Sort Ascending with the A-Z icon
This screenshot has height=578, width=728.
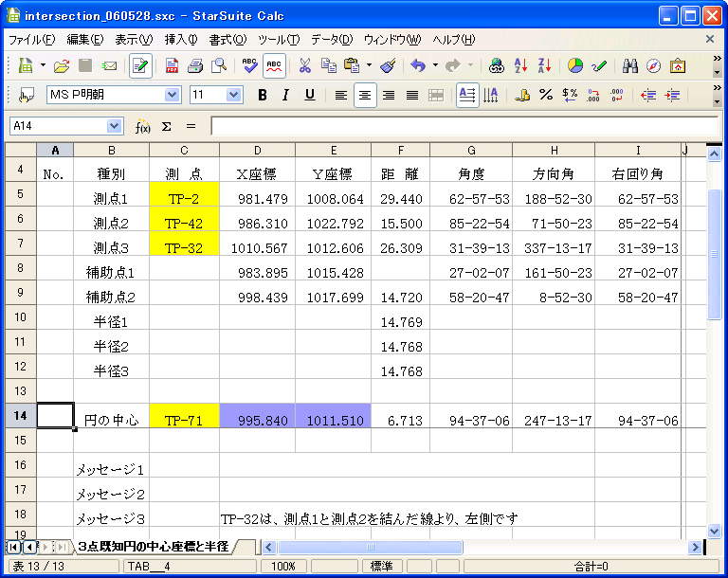[520, 66]
